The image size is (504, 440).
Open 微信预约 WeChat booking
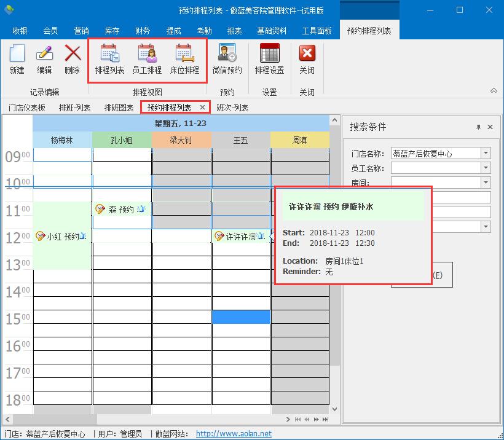tap(227, 59)
